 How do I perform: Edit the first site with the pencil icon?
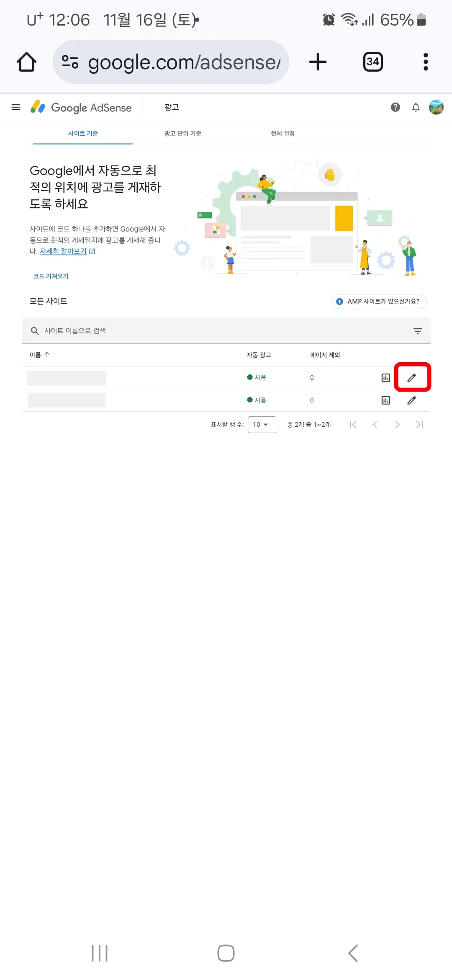pyautogui.click(x=412, y=378)
